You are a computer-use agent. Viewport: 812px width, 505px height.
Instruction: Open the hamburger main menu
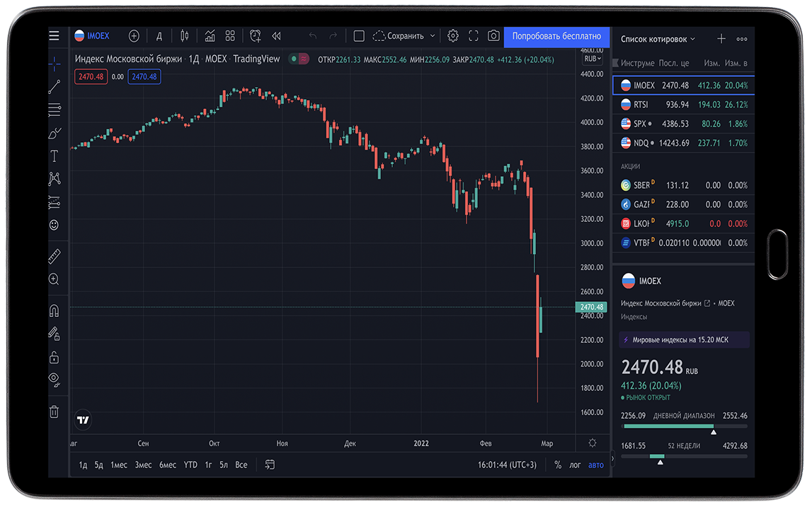click(x=54, y=35)
